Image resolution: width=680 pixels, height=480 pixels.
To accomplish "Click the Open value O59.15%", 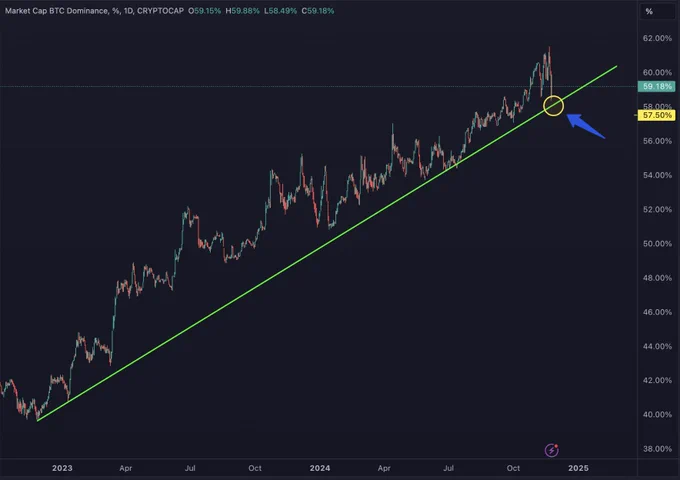I will (x=205, y=11).
